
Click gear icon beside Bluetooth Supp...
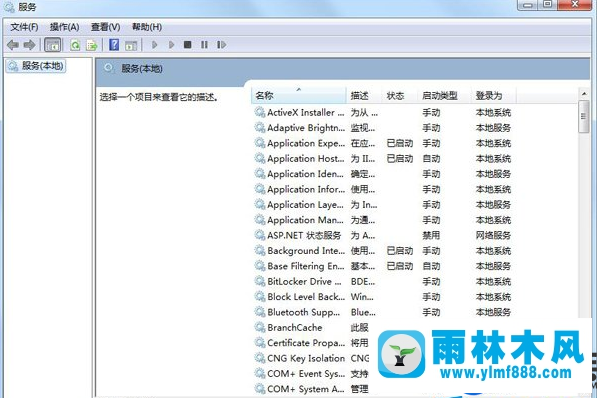260,312
